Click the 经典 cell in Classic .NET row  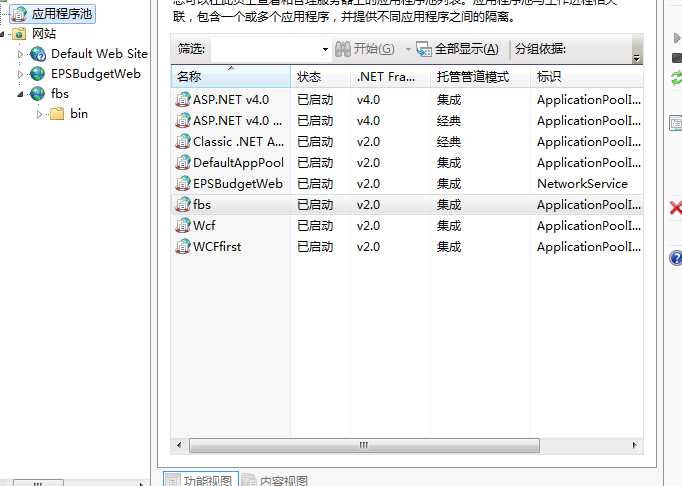449,142
